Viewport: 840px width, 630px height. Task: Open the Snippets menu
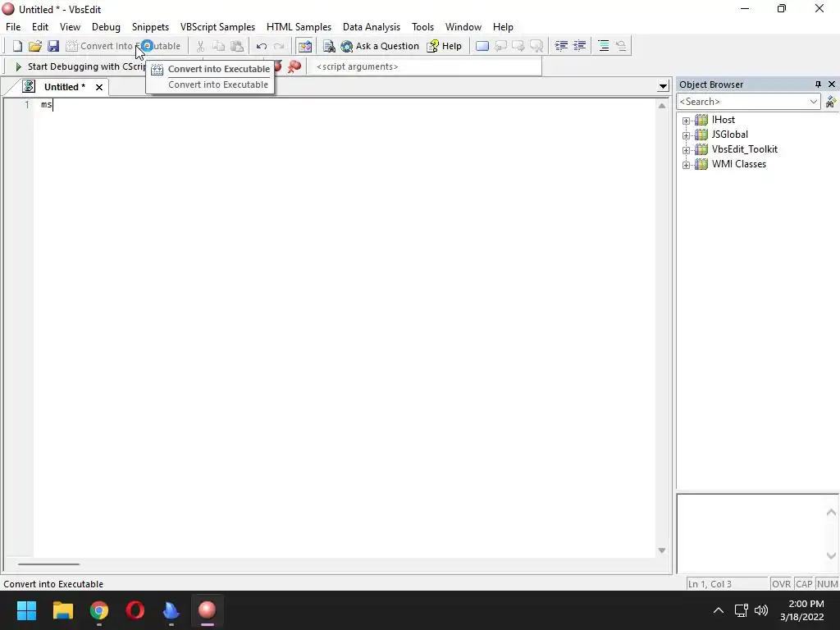(x=151, y=27)
